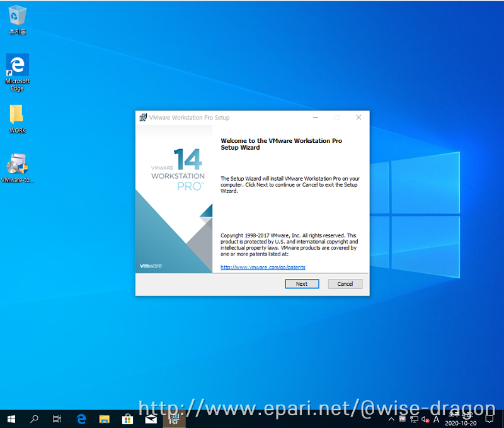Viewport: 504px width, 428px height.
Task: Open the Action Center notifications icon
Action: point(490,419)
